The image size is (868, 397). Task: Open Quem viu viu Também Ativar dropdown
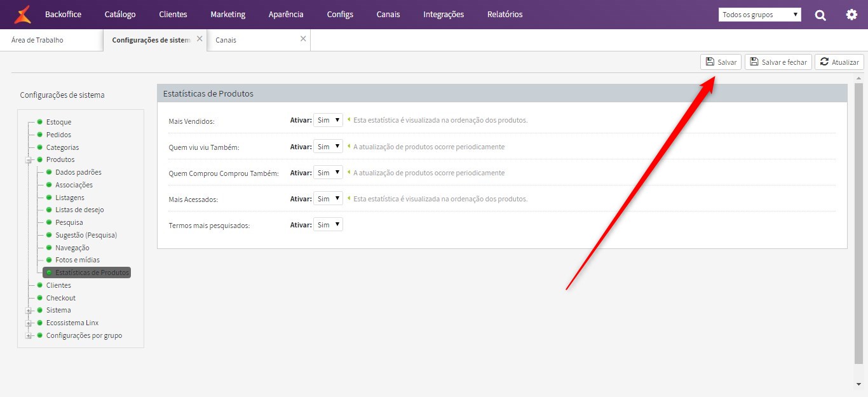coord(328,147)
